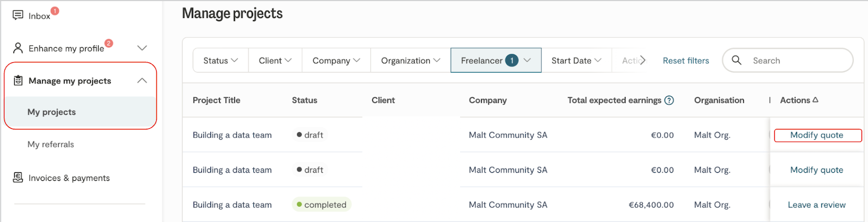Open the Company filter dropdown
Screen dimensions: 868x222
tap(336, 61)
